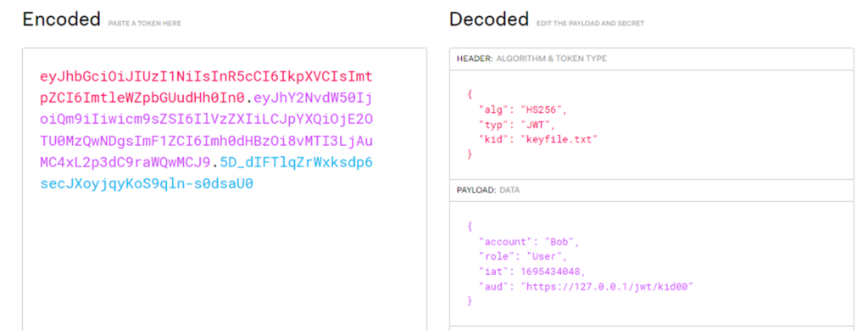Click the iat timestamp 1695434048
Screen dimensions: 868x331
click(x=550, y=272)
